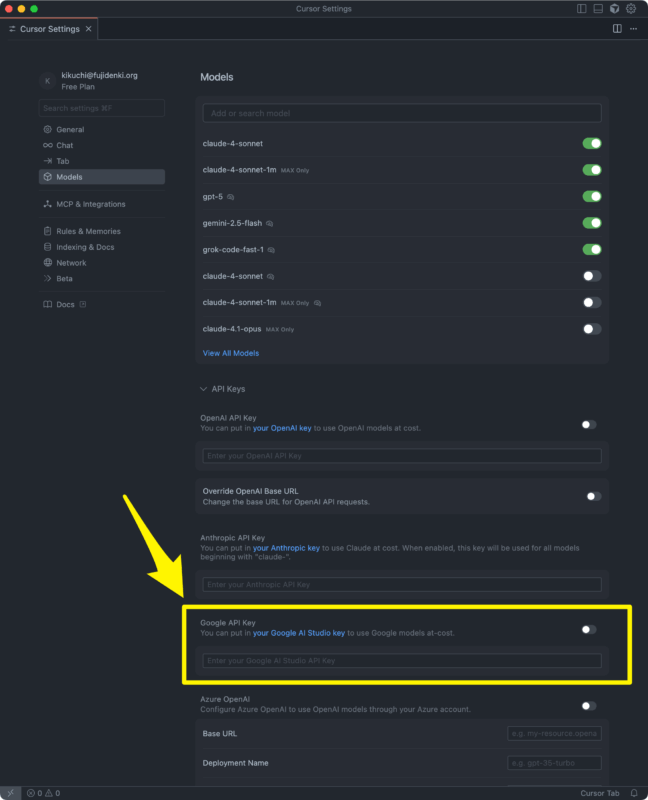
Task: Open MCP & Integrations settings
Action: (102, 204)
